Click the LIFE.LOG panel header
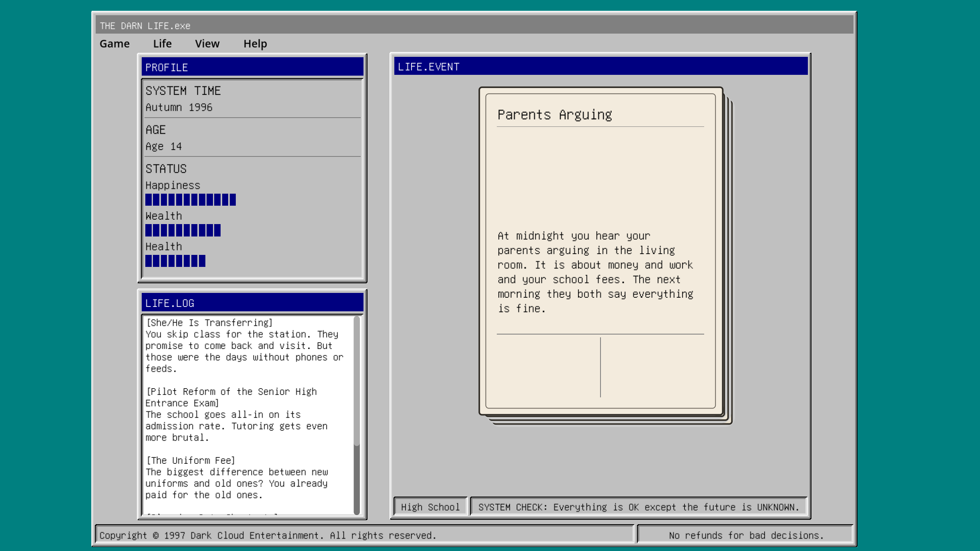The width and height of the screenshot is (980, 551). click(x=253, y=303)
